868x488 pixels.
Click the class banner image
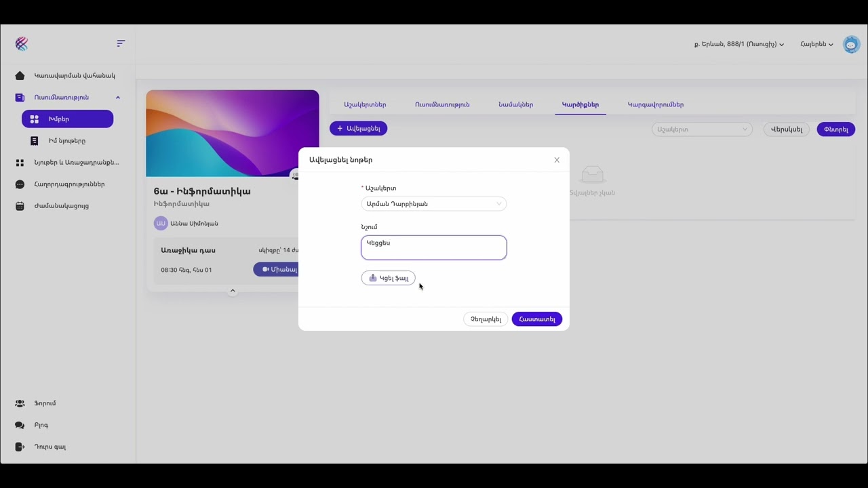tap(232, 134)
